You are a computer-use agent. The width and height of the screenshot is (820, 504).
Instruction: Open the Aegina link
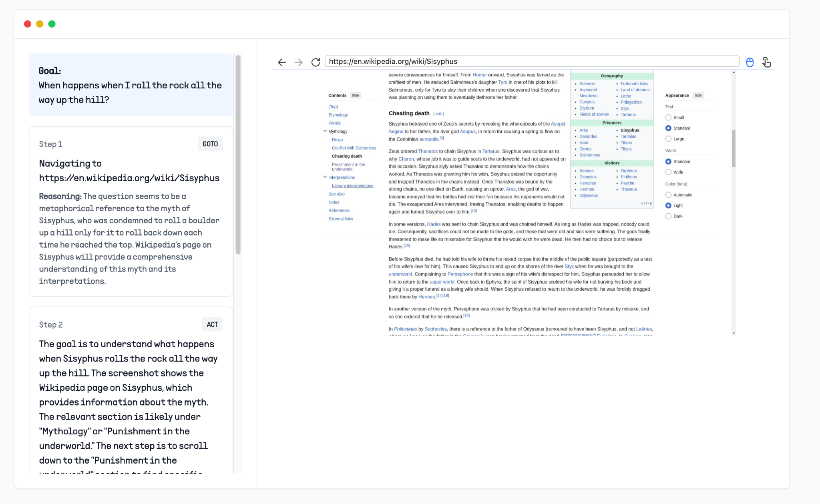tap(396, 132)
